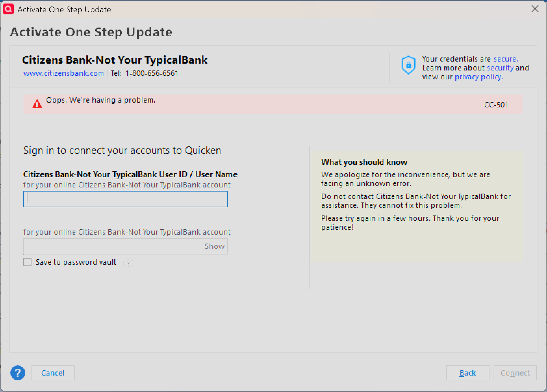Close the Activate One Step Update dialog
547x392 pixels.
click(x=535, y=9)
